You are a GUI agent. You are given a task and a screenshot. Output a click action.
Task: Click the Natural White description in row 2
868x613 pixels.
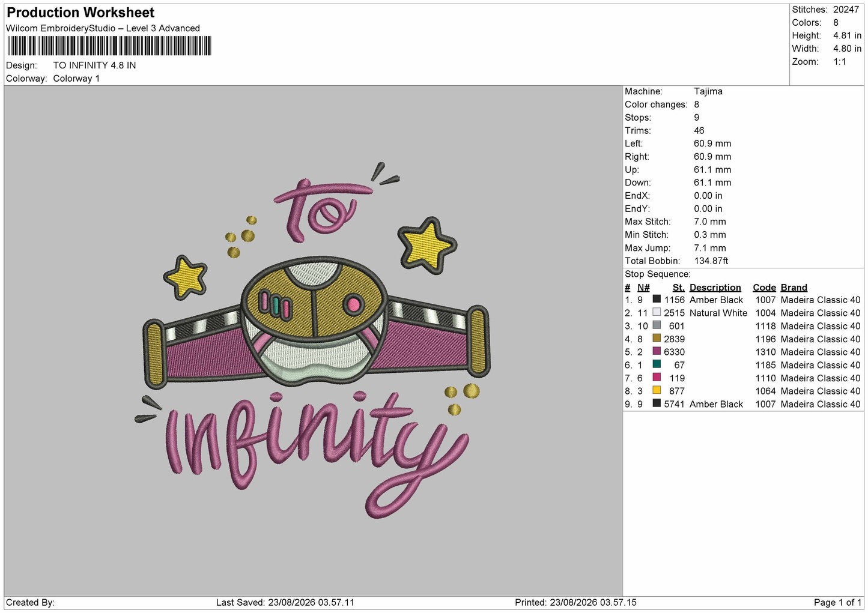[x=718, y=313]
